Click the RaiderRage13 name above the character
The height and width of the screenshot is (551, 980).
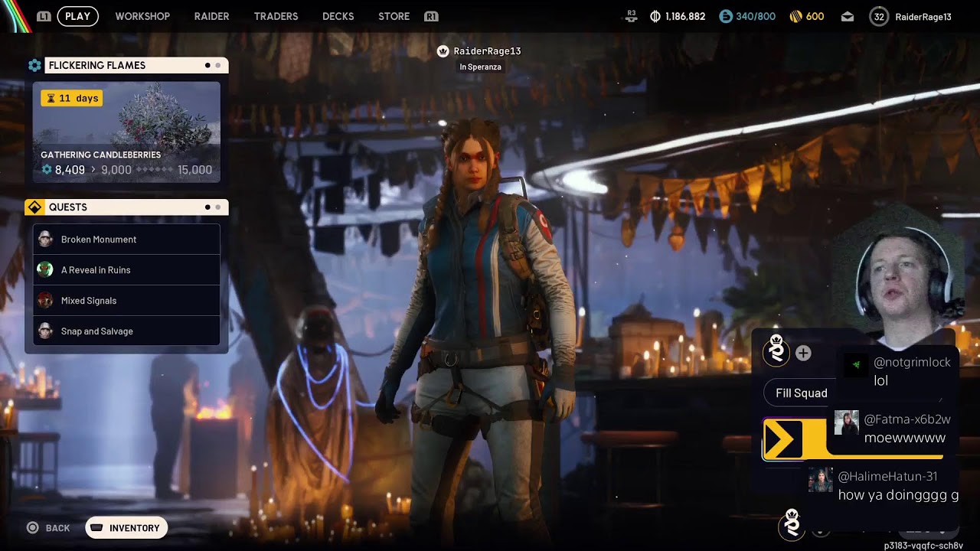(487, 51)
